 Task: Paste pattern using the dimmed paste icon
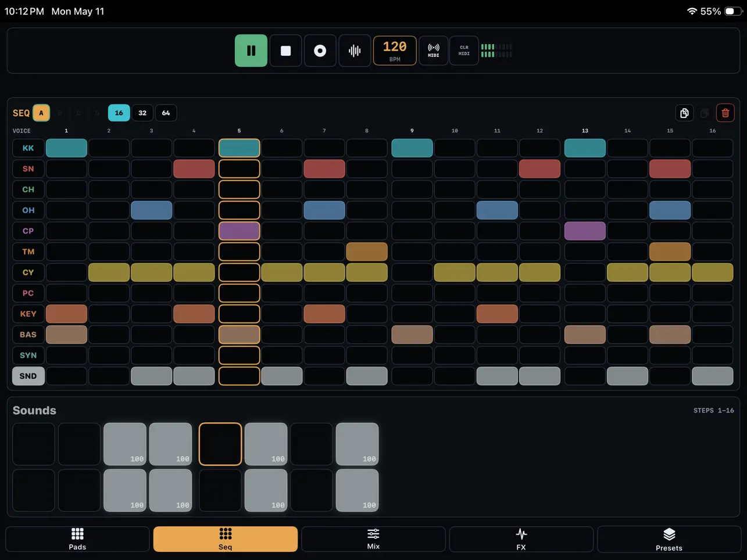click(705, 113)
